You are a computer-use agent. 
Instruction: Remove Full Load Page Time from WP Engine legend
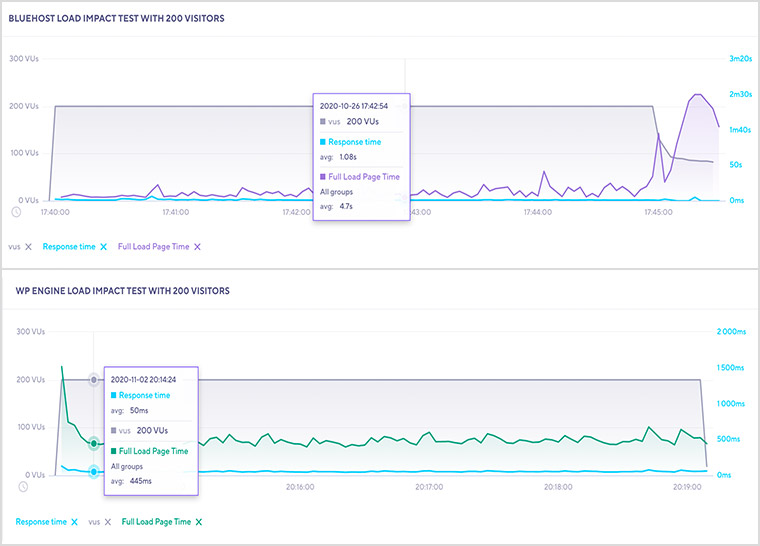pyautogui.click(x=199, y=522)
